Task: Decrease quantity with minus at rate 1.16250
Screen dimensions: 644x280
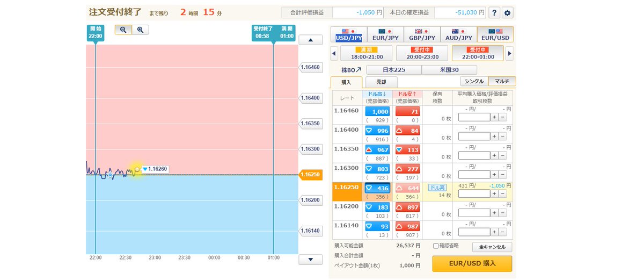Action: click(x=502, y=193)
